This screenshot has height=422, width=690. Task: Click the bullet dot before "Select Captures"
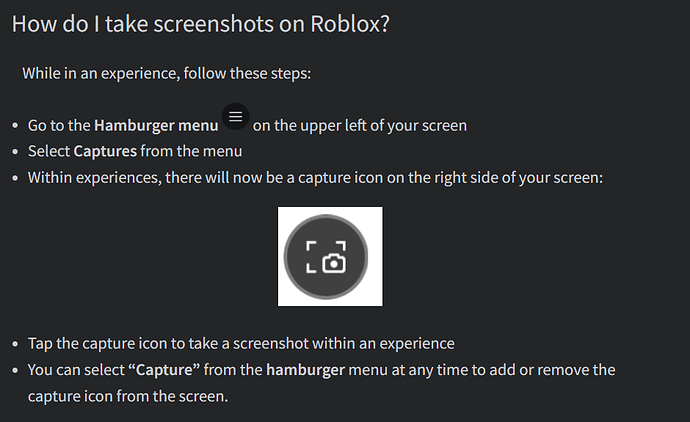[15, 153]
